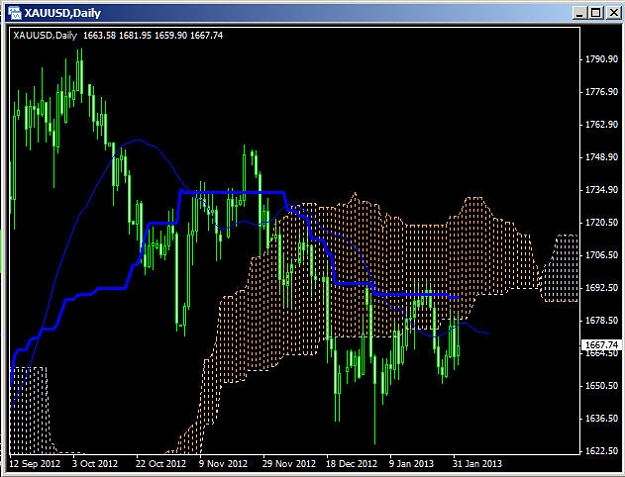625x477 pixels.
Task: Click price scale label 1734.90
Action: [601, 190]
